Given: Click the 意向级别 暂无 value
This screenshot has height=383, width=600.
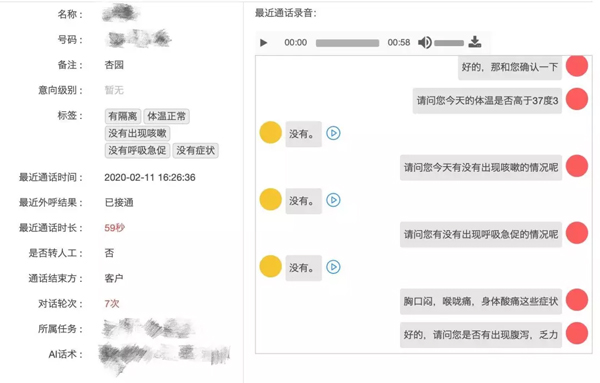Looking at the screenshot, I should 114,90.
